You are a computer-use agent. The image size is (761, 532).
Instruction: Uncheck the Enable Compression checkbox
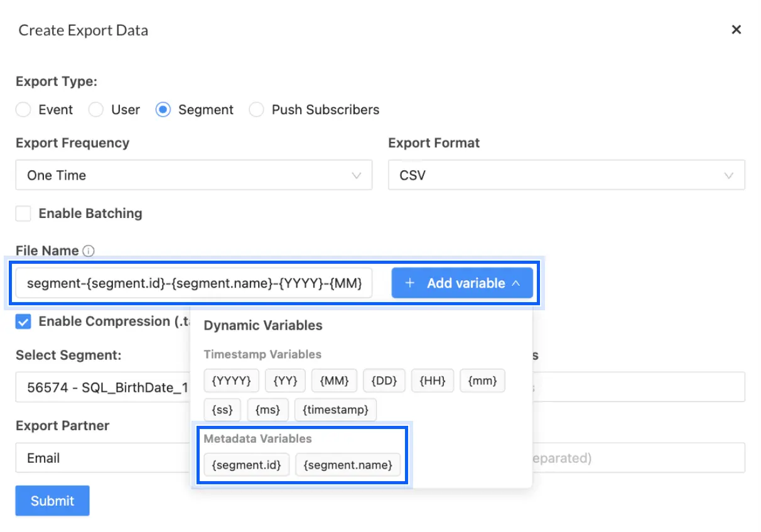(x=23, y=322)
